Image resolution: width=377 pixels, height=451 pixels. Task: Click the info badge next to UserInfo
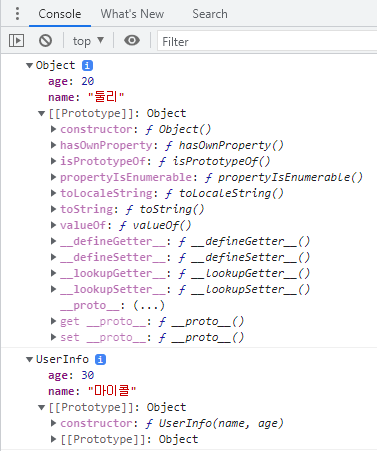[100, 359]
